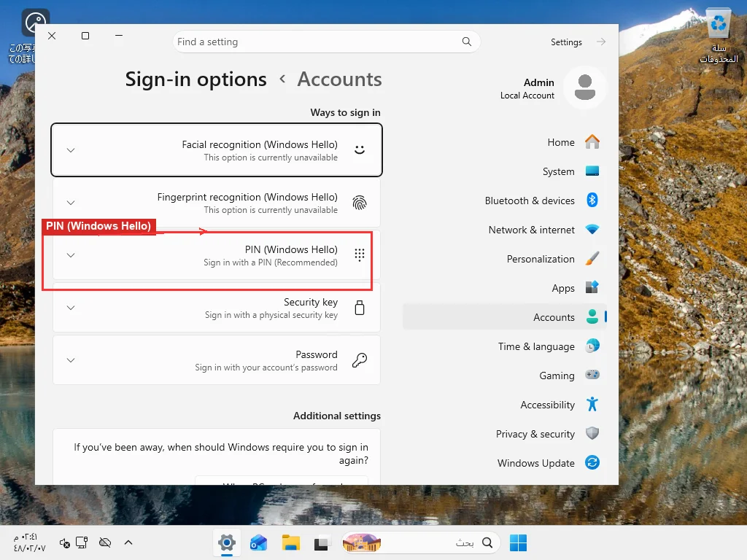Open Outlook from the taskbar
This screenshot has height=560, width=747.
point(259,542)
